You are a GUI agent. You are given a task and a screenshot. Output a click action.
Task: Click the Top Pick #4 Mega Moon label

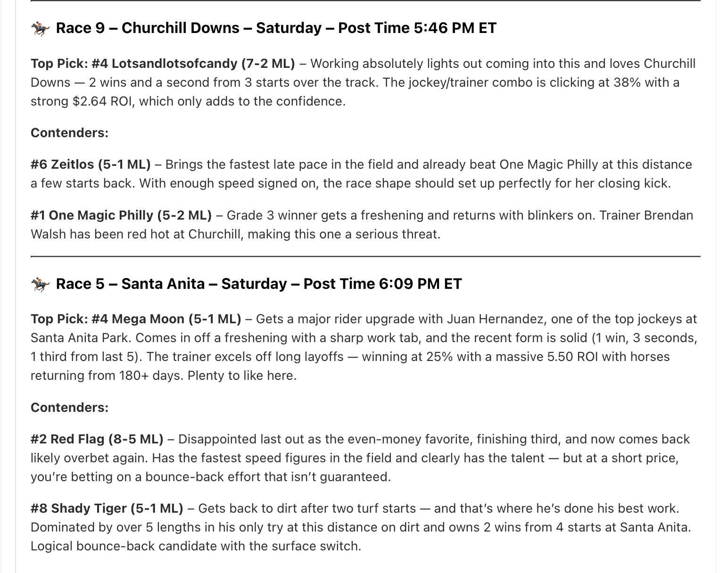136,319
